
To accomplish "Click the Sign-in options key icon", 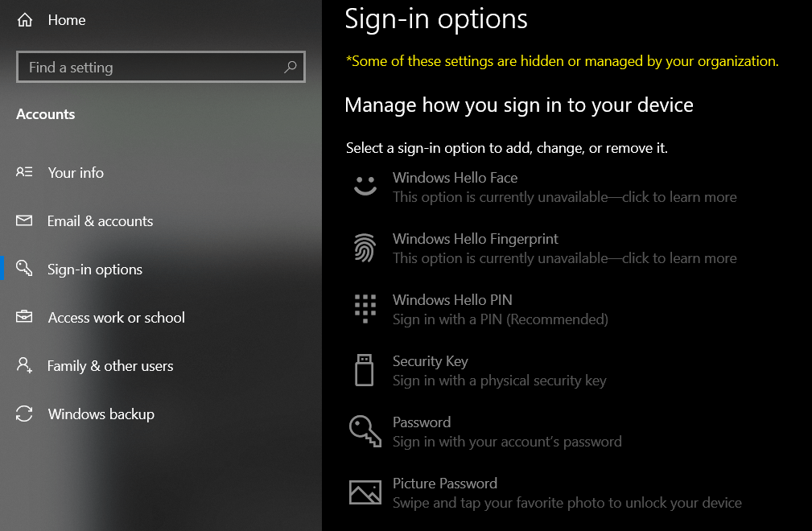I will point(24,268).
